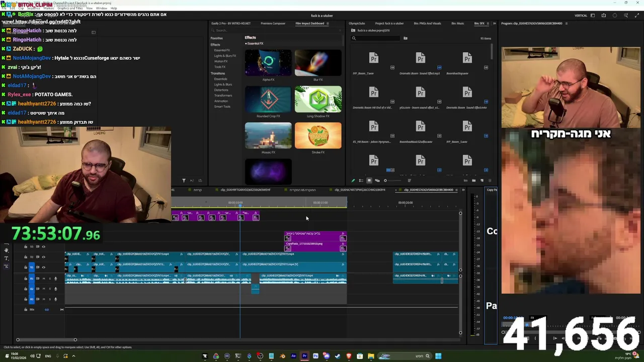Select the Essential FX sidebar item
The width and height of the screenshot is (644, 362).
222,50
